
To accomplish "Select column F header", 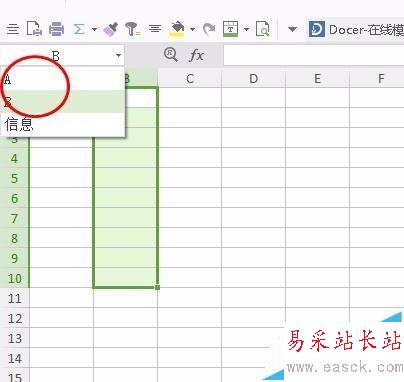I will pos(377,79).
